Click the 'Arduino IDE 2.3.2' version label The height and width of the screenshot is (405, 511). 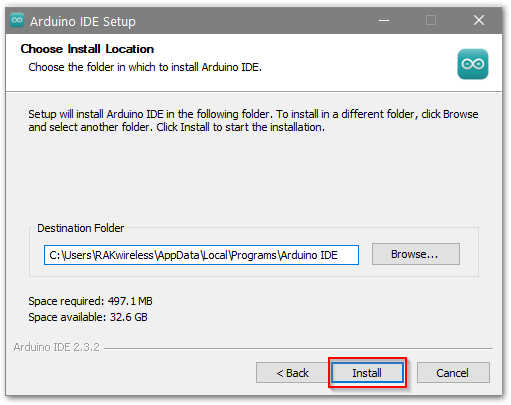click(57, 347)
